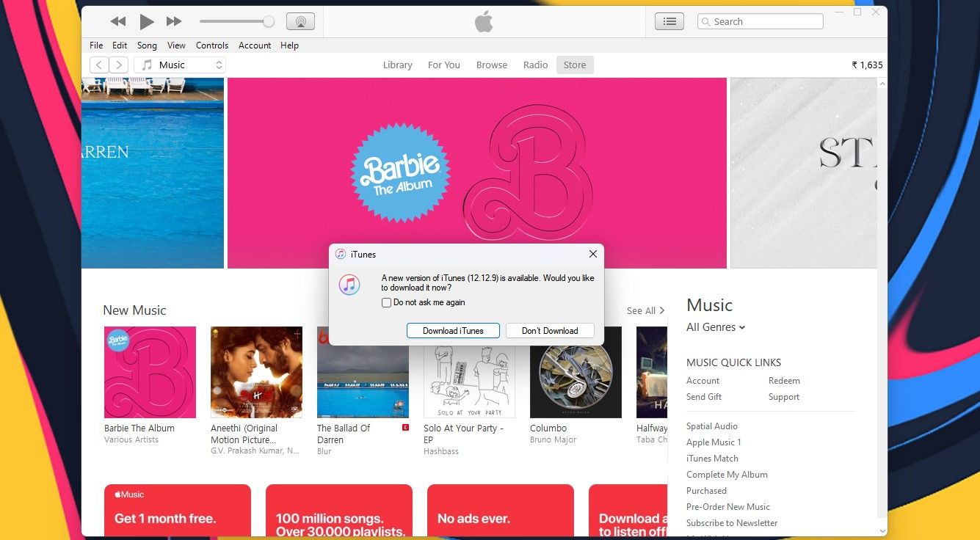Click the Previous track rewind icon

pos(118,22)
